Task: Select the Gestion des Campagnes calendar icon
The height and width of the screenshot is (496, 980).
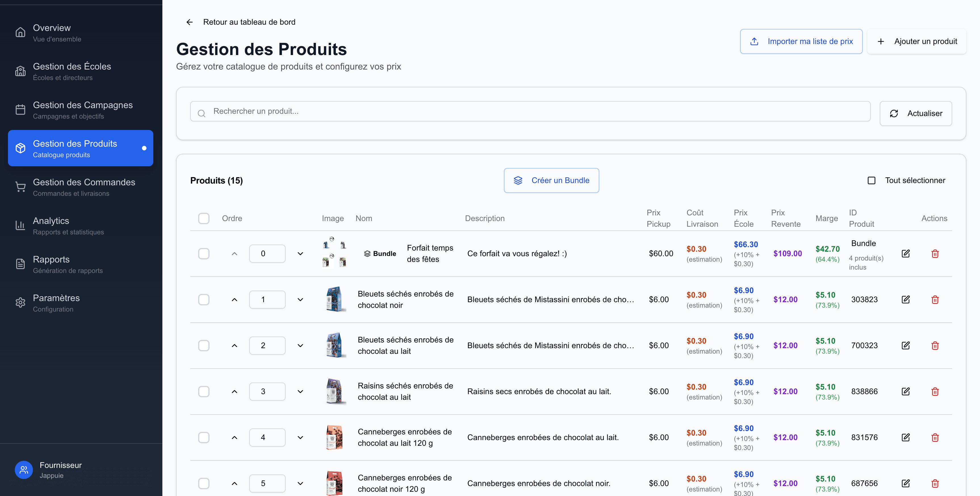Action: click(20, 110)
